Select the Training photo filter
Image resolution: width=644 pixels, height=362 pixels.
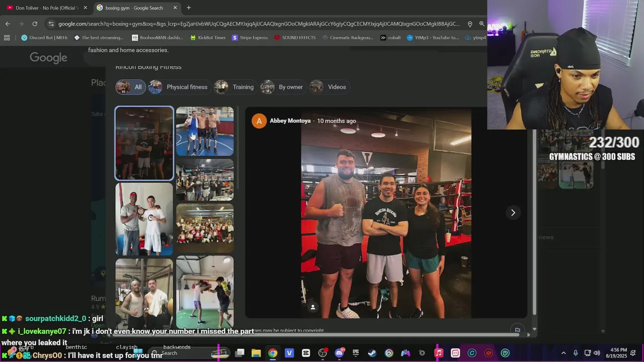click(x=234, y=87)
